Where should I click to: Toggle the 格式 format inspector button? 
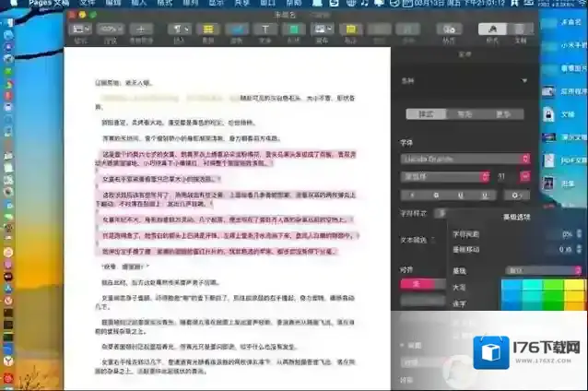(x=492, y=30)
